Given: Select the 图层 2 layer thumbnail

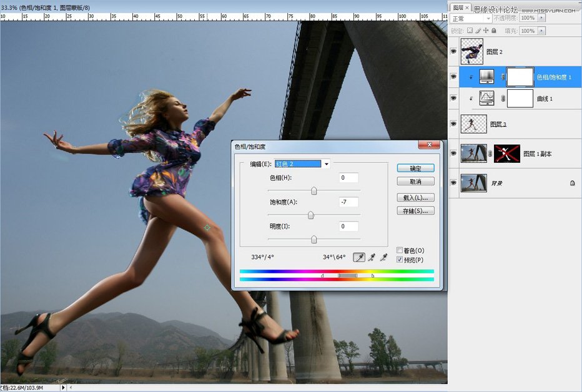Looking at the screenshot, I should pyautogui.click(x=471, y=51).
